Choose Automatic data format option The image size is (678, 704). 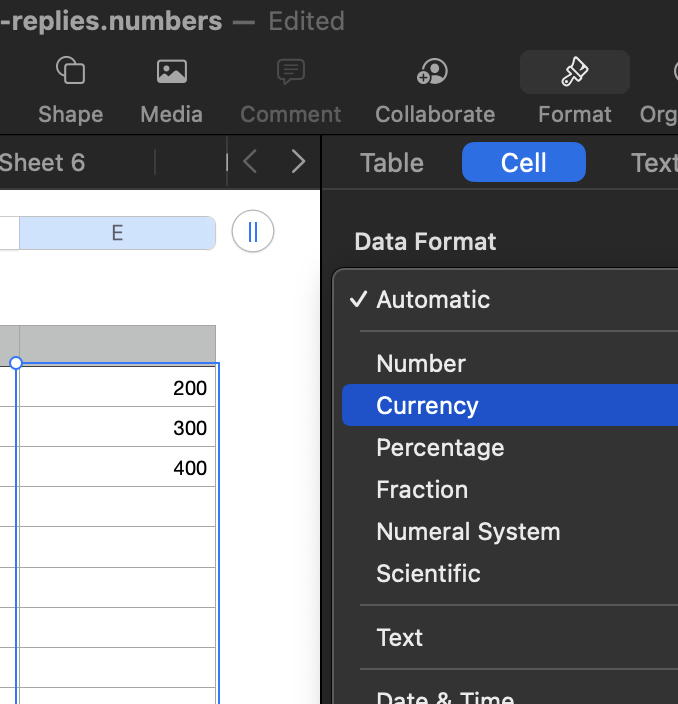point(432,300)
